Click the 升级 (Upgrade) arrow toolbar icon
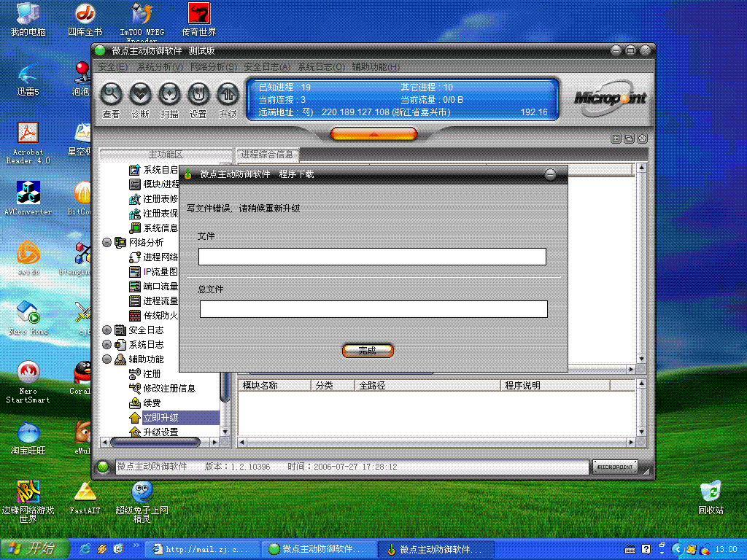This screenshot has width=747, height=560. coord(228,94)
